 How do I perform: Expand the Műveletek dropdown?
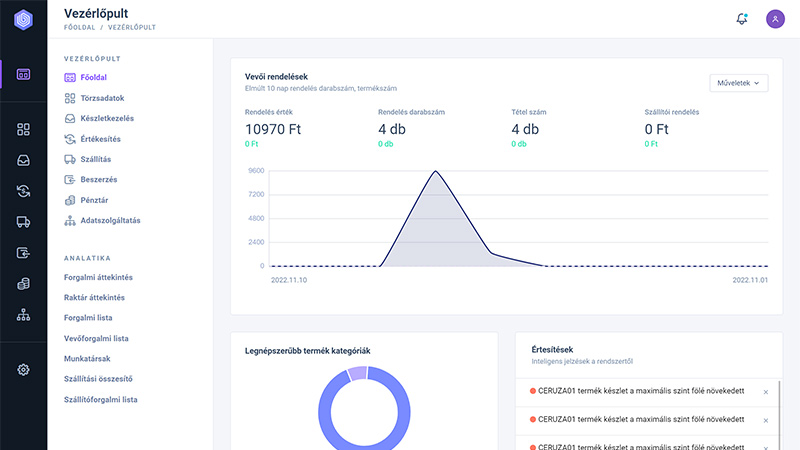(x=738, y=83)
